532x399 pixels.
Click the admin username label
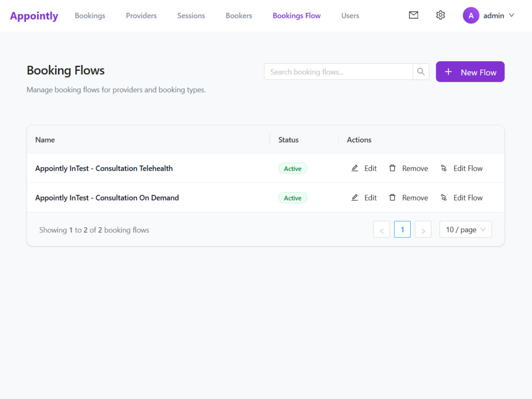pyautogui.click(x=494, y=15)
